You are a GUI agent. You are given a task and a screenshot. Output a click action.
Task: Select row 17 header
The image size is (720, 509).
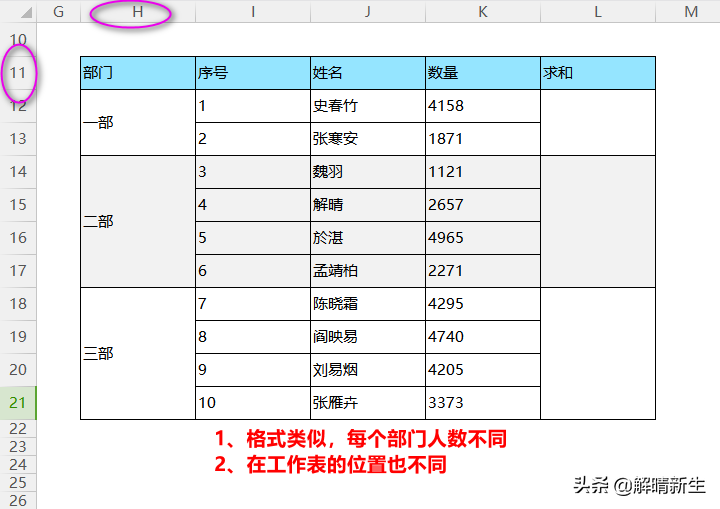18,271
